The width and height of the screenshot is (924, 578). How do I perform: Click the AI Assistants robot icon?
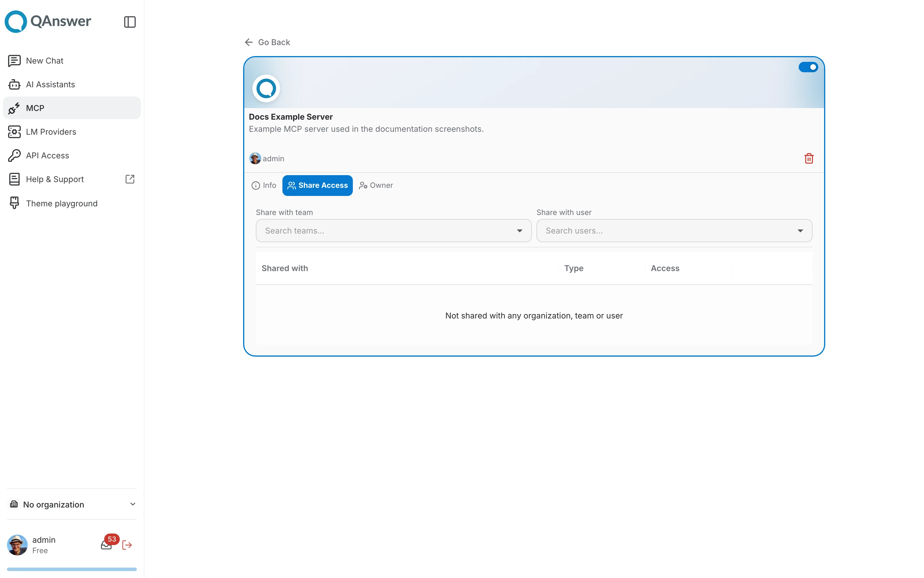pos(14,84)
